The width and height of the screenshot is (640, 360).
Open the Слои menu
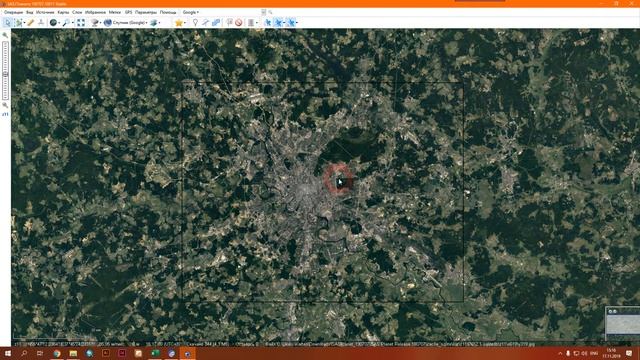[77, 12]
